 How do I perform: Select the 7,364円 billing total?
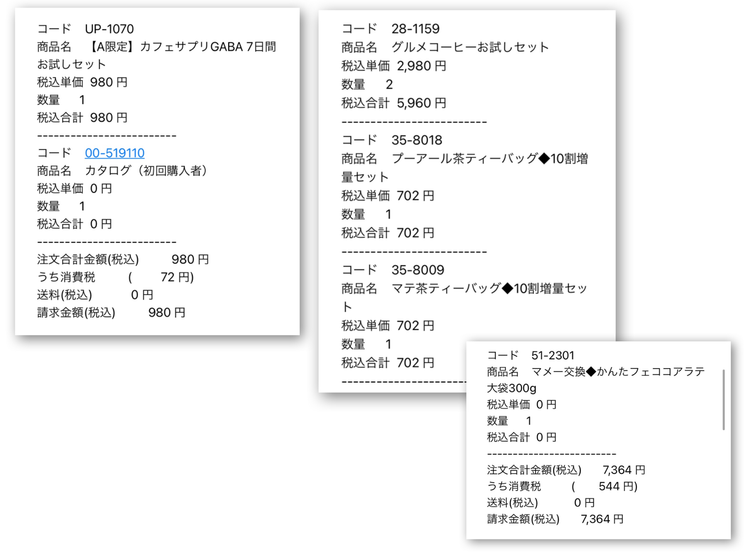[x=603, y=519]
